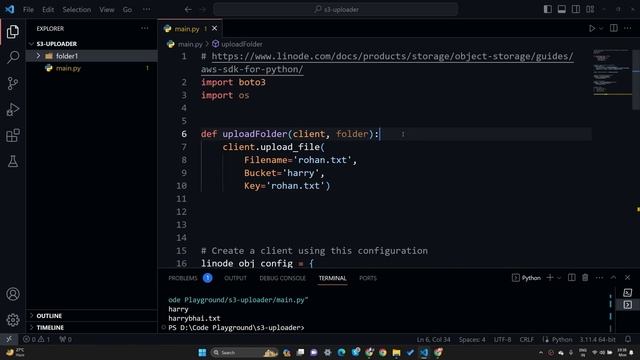Open the Manage gear menu

(x=13, y=320)
